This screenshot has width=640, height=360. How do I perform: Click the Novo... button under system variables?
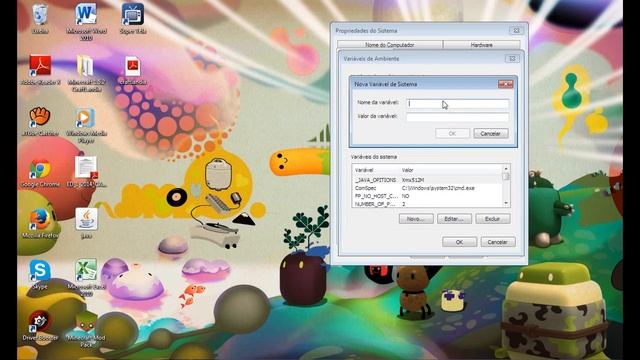pos(416,219)
